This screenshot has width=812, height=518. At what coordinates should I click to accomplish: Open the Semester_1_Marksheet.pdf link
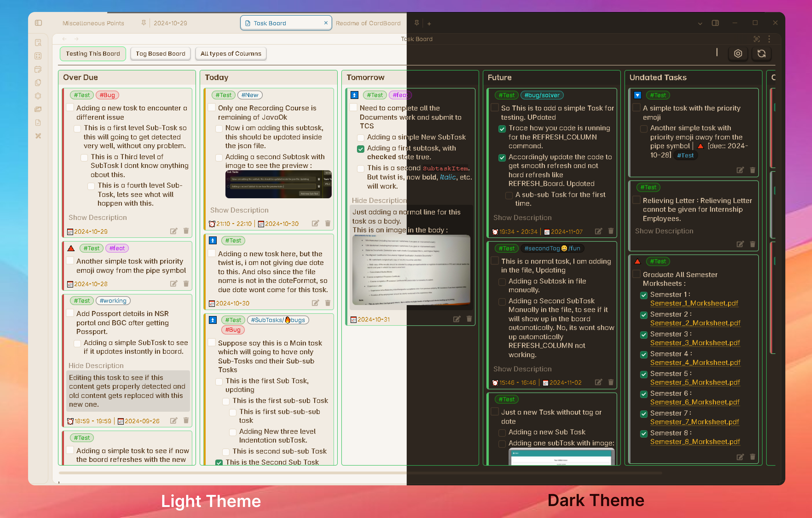[694, 303]
